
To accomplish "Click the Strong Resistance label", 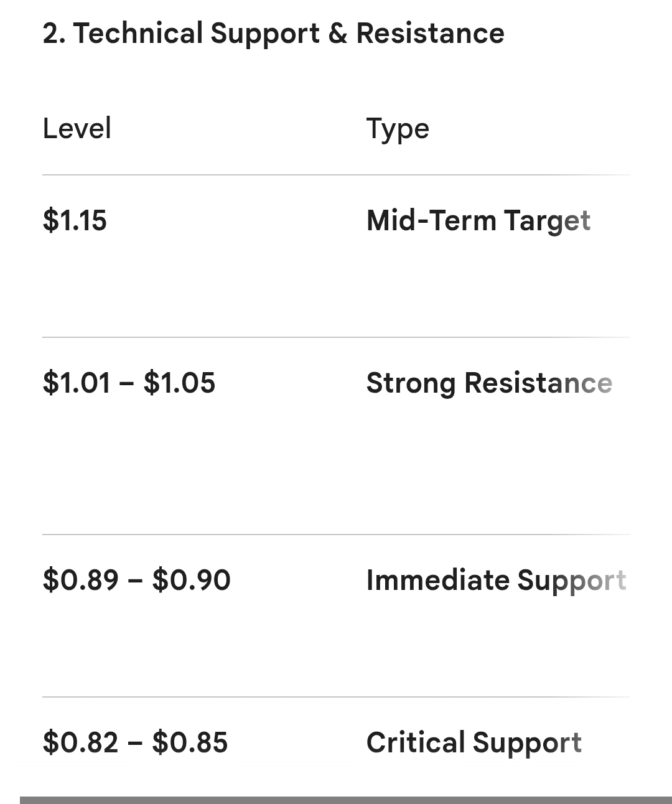I will tap(489, 384).
